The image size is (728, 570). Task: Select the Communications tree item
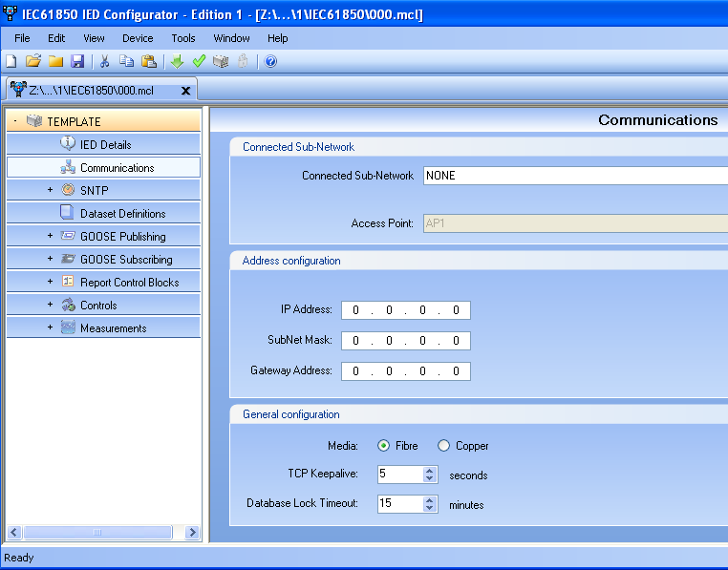click(103, 167)
